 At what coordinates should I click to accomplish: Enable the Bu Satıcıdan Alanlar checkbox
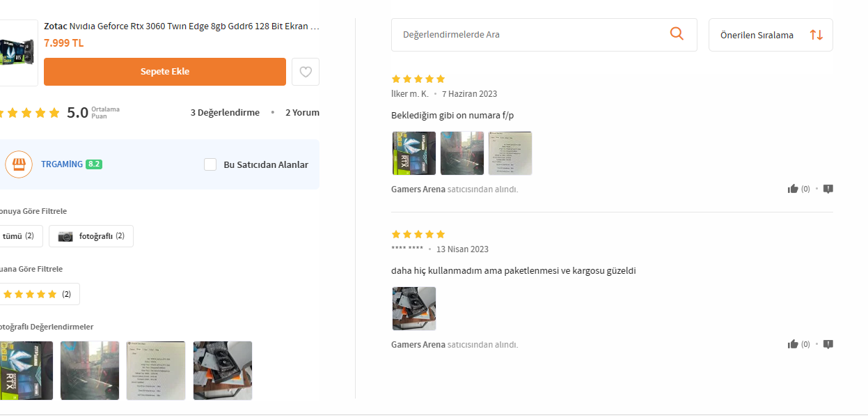(x=210, y=164)
